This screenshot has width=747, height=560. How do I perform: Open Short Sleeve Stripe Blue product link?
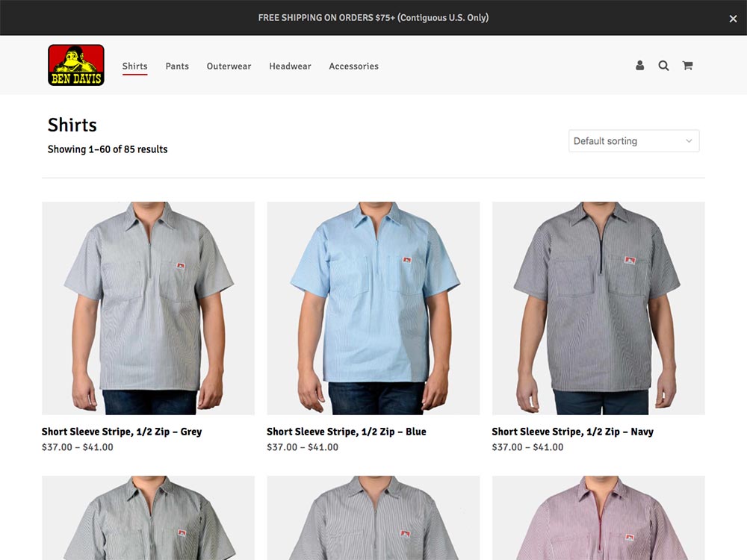pyautogui.click(x=347, y=432)
